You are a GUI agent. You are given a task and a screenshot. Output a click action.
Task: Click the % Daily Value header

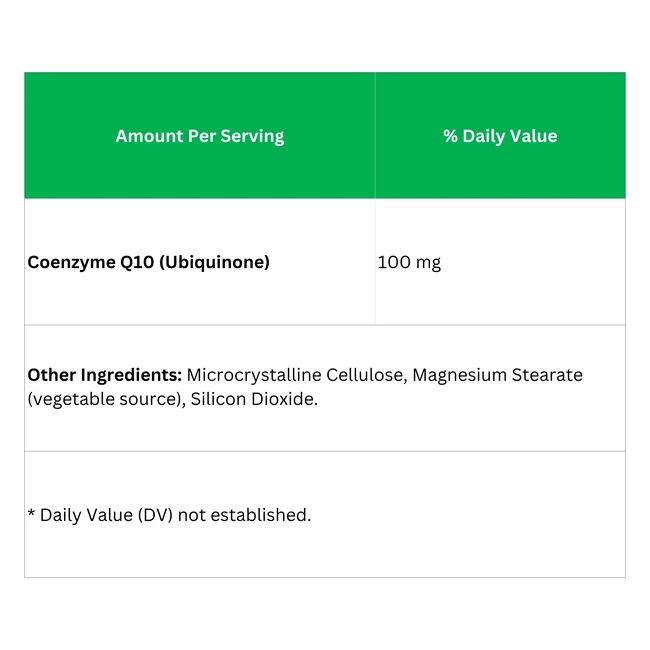pos(500,136)
